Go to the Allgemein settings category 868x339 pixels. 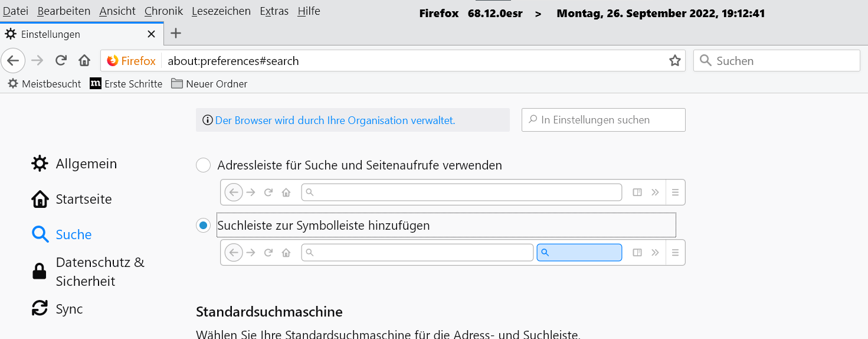86,164
